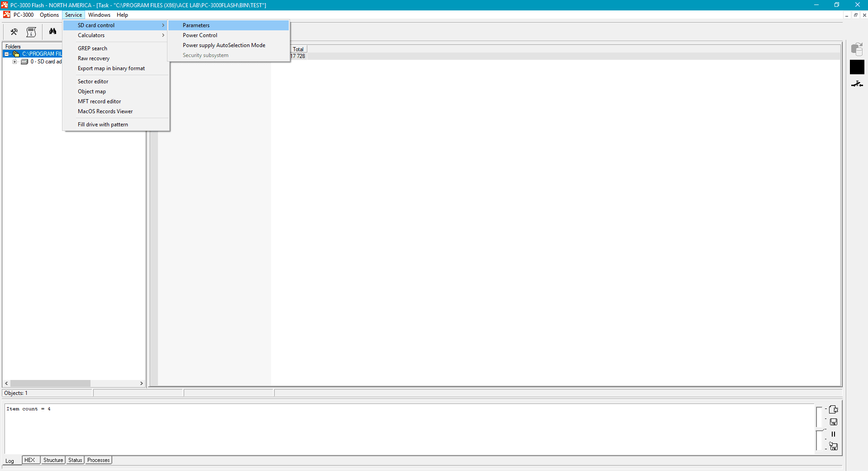868x471 pixels.
Task: Close the inner task window
Action: (864, 15)
